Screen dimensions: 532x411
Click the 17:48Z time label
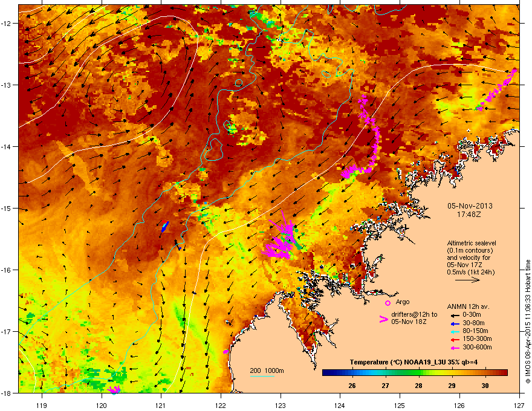click(x=469, y=215)
